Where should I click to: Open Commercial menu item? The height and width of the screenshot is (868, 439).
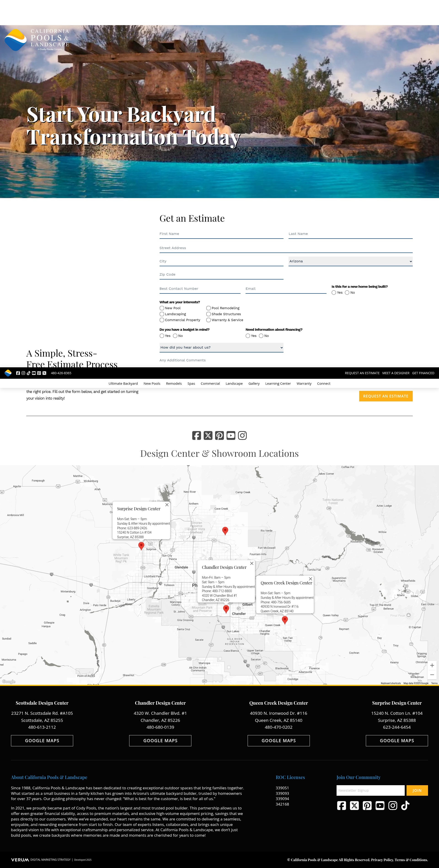click(x=210, y=384)
